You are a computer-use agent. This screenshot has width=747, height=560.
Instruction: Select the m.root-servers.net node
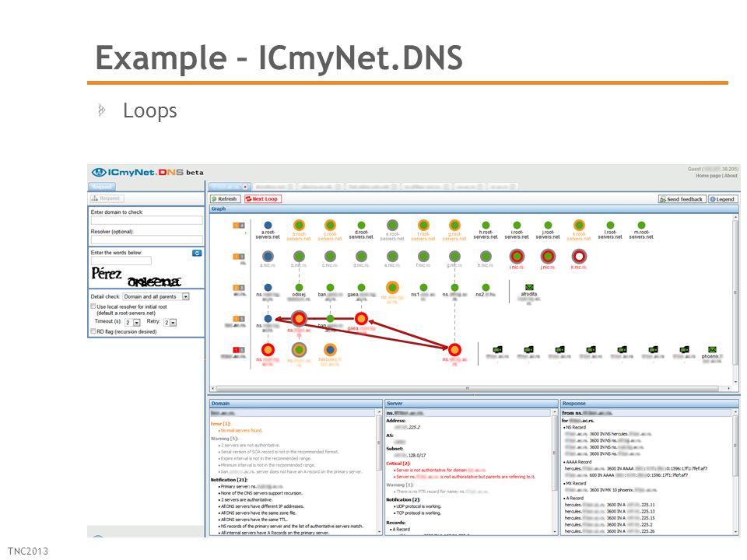pyautogui.click(x=641, y=226)
